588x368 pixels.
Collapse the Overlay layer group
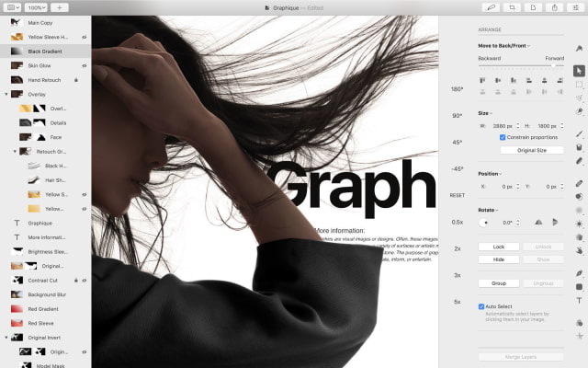(x=7, y=94)
